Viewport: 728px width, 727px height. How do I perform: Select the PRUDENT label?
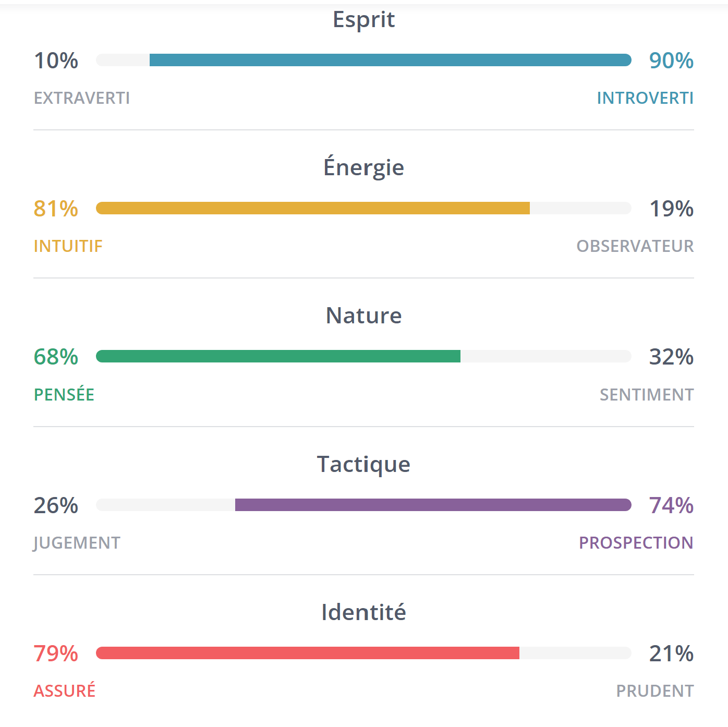click(x=655, y=691)
